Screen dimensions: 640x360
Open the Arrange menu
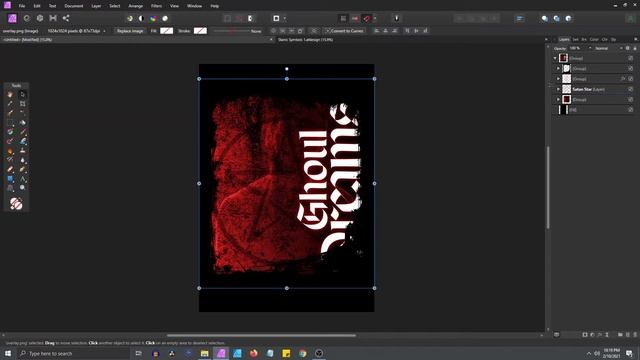[x=136, y=6]
